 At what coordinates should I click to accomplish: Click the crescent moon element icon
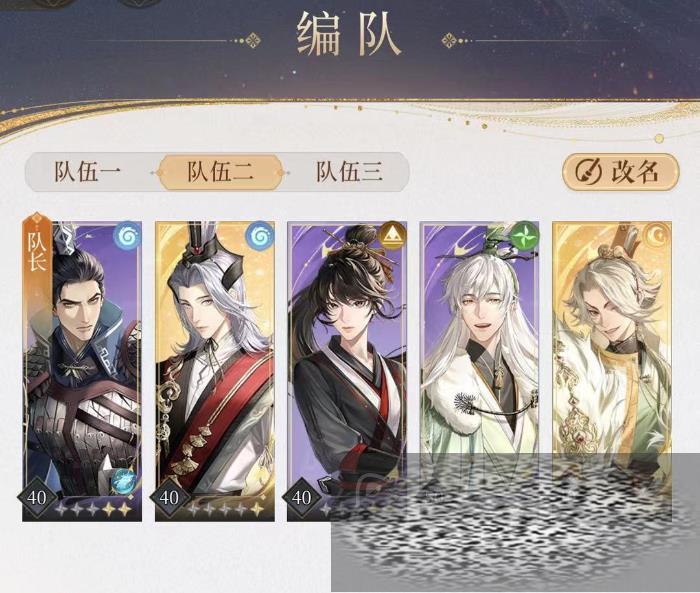pyautogui.click(x=657, y=235)
